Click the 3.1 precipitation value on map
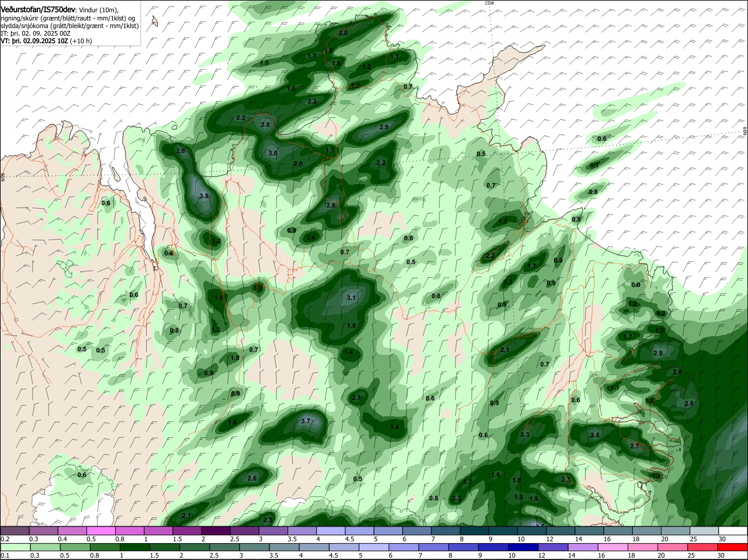 point(351,298)
